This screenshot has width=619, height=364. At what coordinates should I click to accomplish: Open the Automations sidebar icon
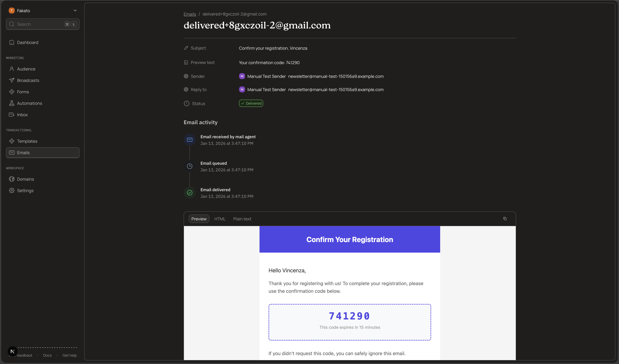pyautogui.click(x=12, y=103)
